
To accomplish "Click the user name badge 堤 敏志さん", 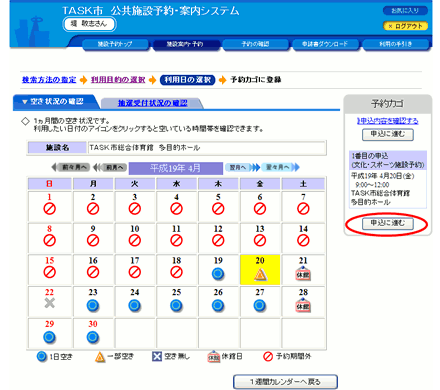I will 89,24.
